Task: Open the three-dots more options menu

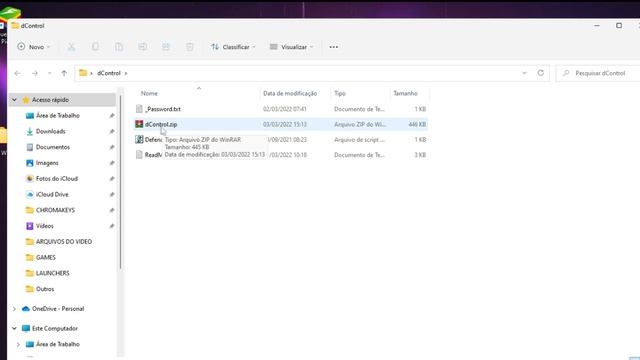Action: (334, 47)
